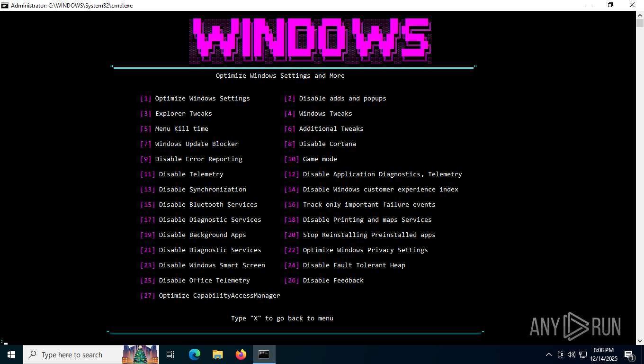Close the cmd.exe window
This screenshot has height=364, width=644.
[x=633, y=5]
